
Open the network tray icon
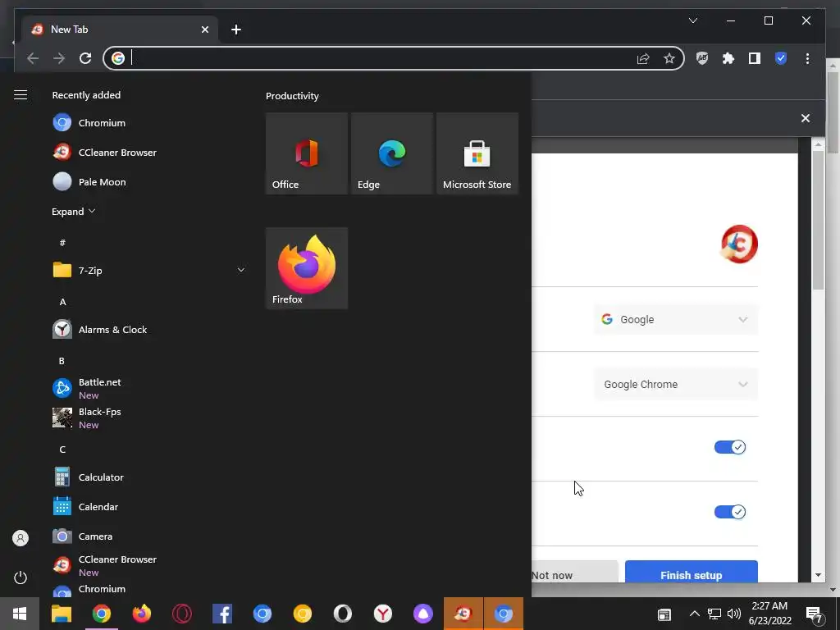[714, 614]
